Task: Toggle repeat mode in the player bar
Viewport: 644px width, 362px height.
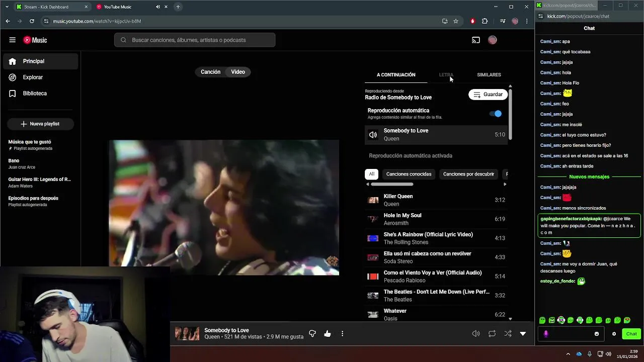Action: [492, 333]
